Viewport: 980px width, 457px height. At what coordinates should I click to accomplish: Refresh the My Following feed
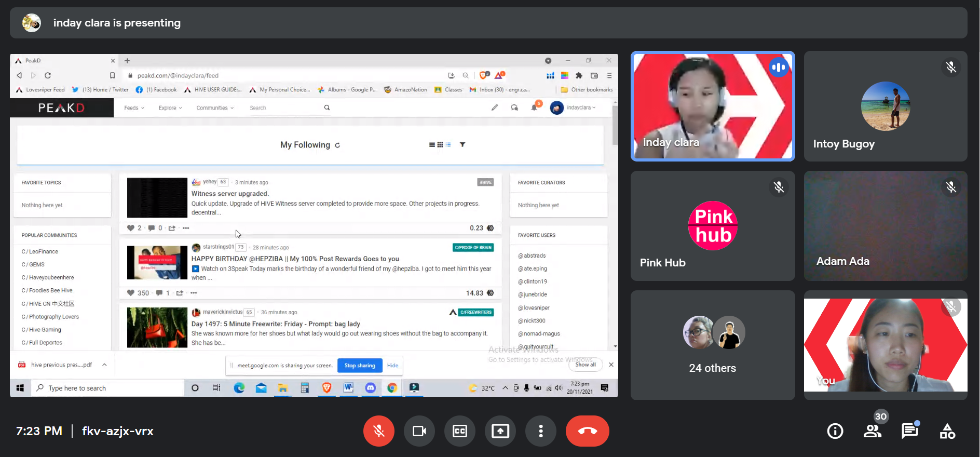point(337,145)
